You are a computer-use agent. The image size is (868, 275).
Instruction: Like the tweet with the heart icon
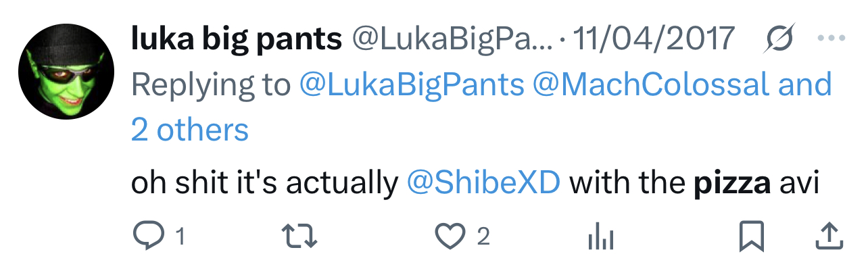449,236
